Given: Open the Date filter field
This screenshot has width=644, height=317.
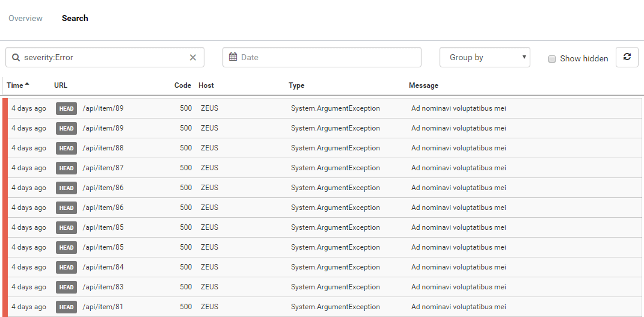Looking at the screenshot, I should click(x=322, y=57).
